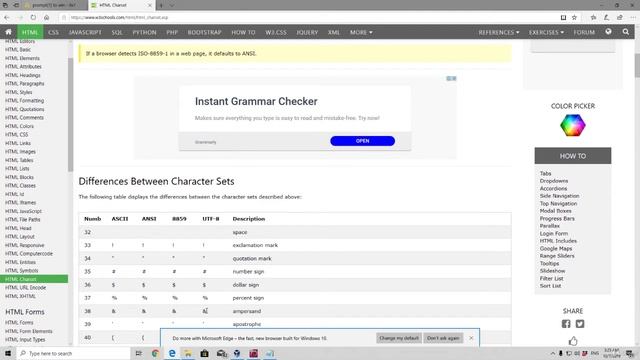Select BOOTSTRAP in the top navigation
The height and width of the screenshot is (360, 640).
pyautogui.click(x=204, y=32)
